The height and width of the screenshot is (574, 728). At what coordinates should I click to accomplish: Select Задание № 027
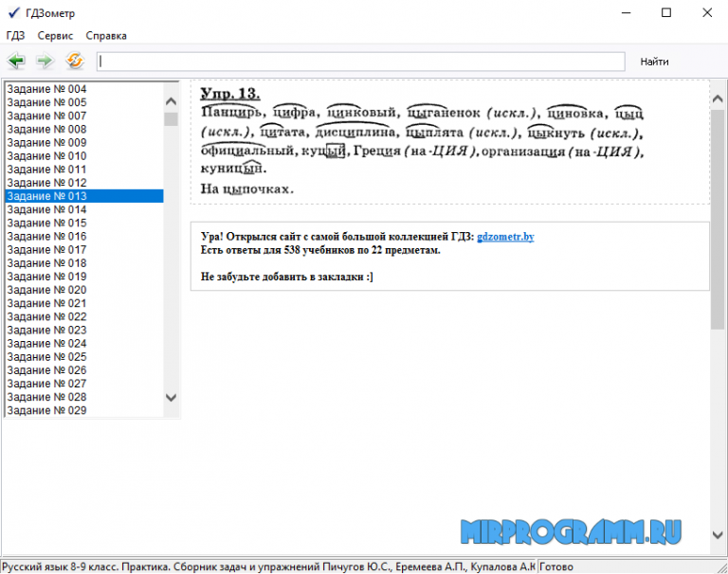point(84,385)
